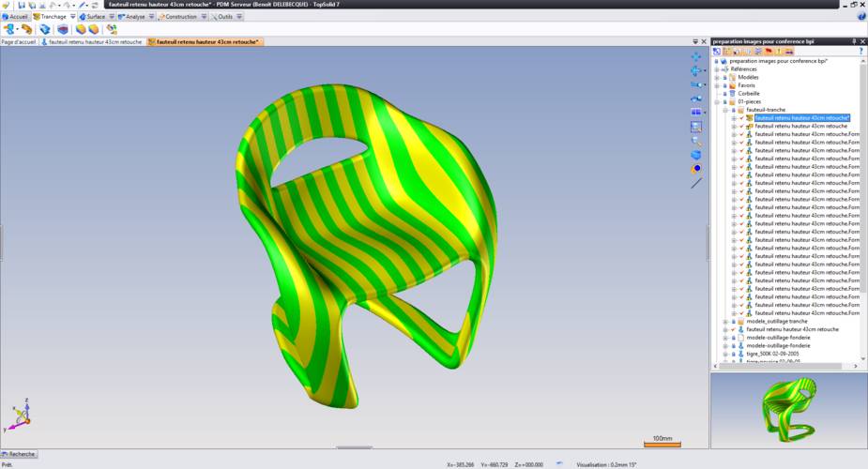Image resolution: width=868 pixels, height=469 pixels.
Task: Open the Construction ribbon tab
Action: point(178,16)
